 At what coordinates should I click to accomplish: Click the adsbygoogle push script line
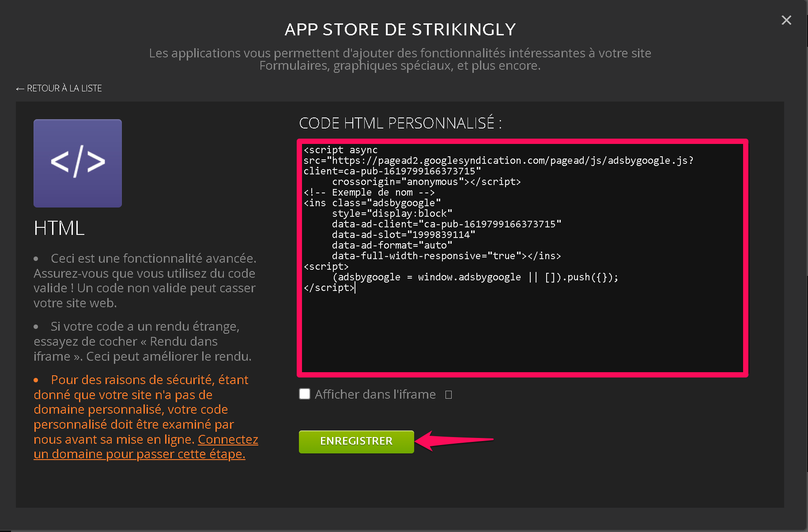[475, 277]
